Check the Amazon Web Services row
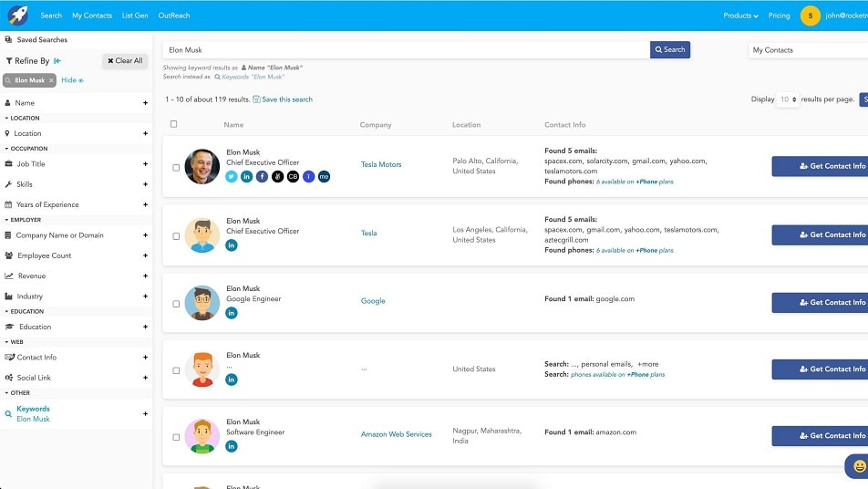The height and width of the screenshot is (489, 868). pos(176,438)
